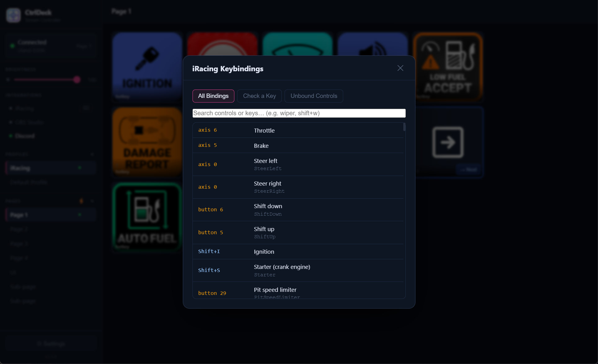Click the AUTO FUEL deck button
This screenshot has height=364, width=598.
147,217
